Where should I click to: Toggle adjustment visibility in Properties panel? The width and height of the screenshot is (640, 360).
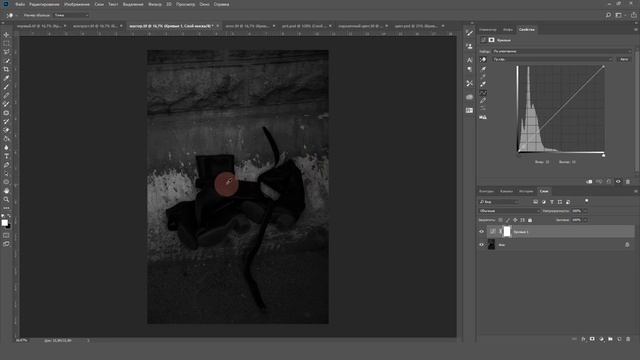pyautogui.click(x=618, y=182)
